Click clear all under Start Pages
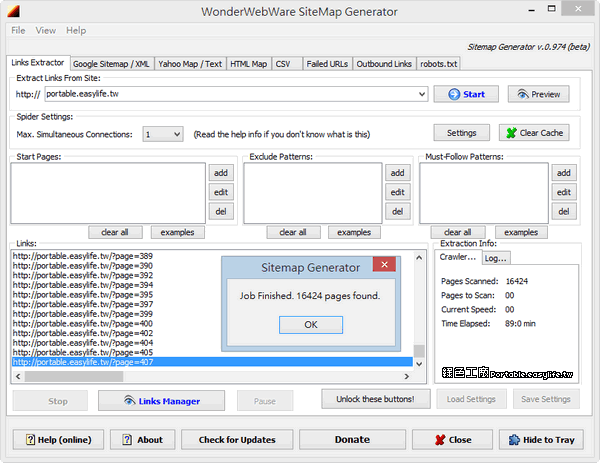Screen dimensions: 600x463 [115, 232]
